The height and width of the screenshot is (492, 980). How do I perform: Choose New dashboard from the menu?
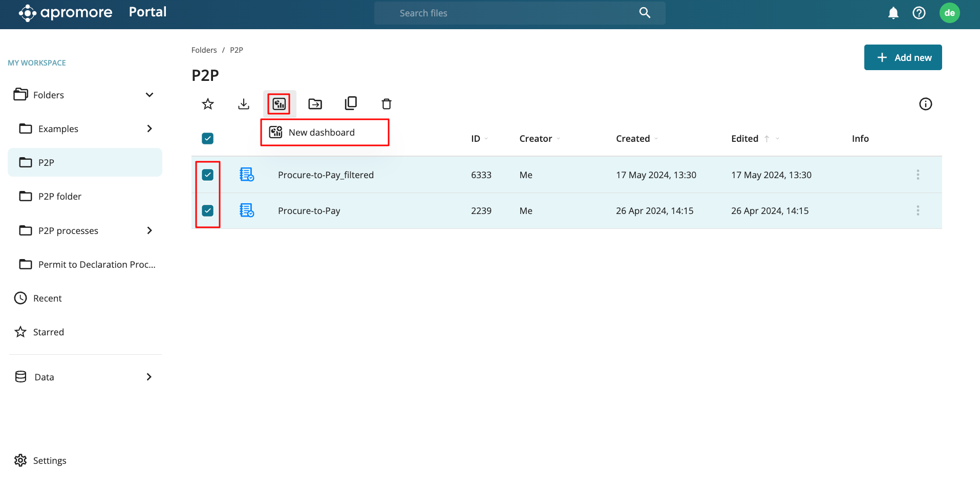pos(322,133)
